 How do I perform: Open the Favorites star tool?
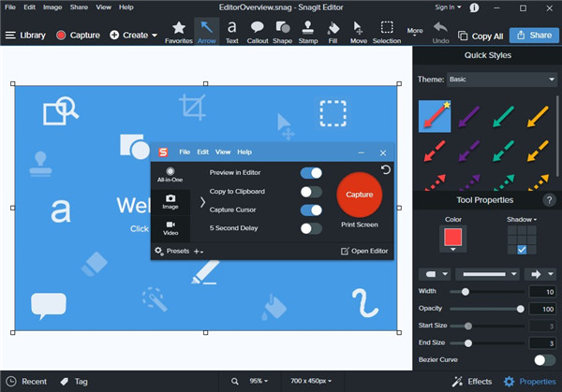click(179, 32)
